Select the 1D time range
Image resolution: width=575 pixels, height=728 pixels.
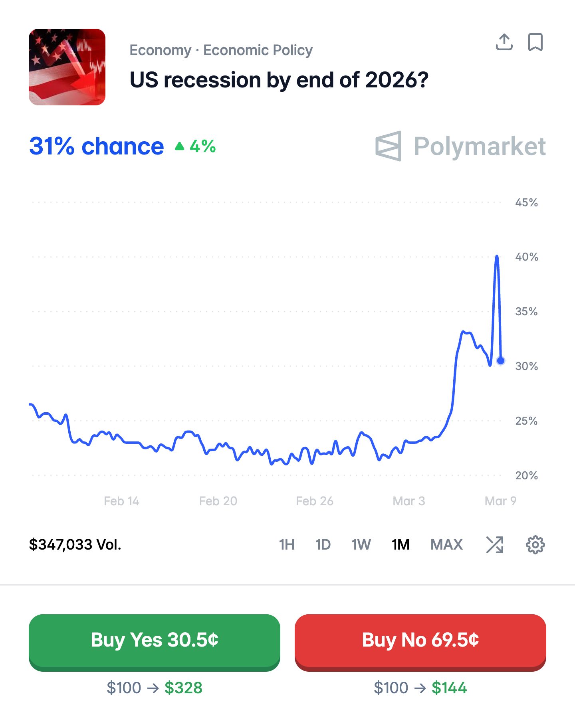(x=323, y=544)
